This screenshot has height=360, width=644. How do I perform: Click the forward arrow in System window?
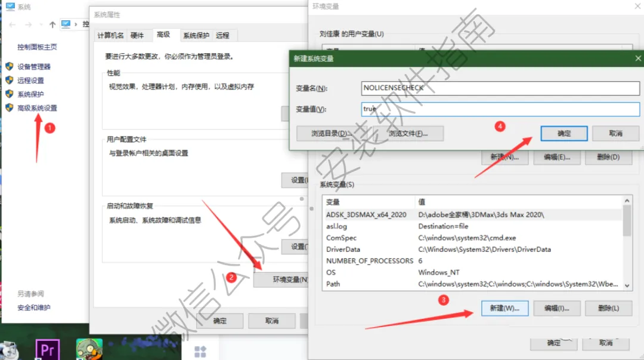pos(29,24)
